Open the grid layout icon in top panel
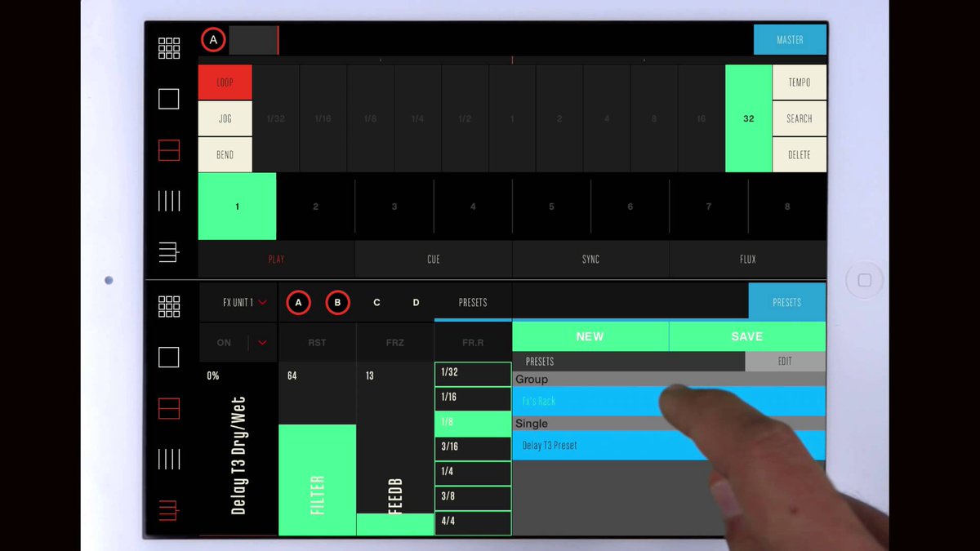The height and width of the screenshot is (551, 980). pyautogui.click(x=169, y=48)
